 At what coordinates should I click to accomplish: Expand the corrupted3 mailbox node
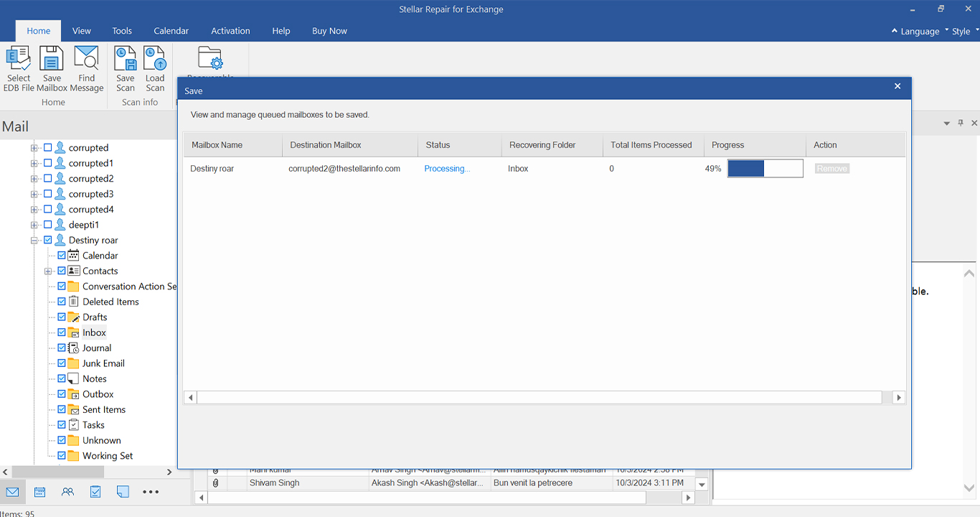[34, 194]
